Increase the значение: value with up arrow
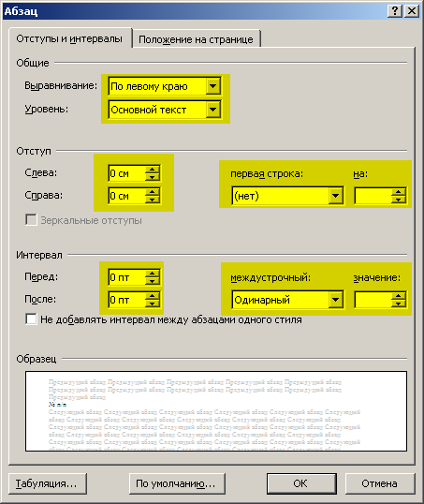The height and width of the screenshot is (504, 424). tap(399, 296)
